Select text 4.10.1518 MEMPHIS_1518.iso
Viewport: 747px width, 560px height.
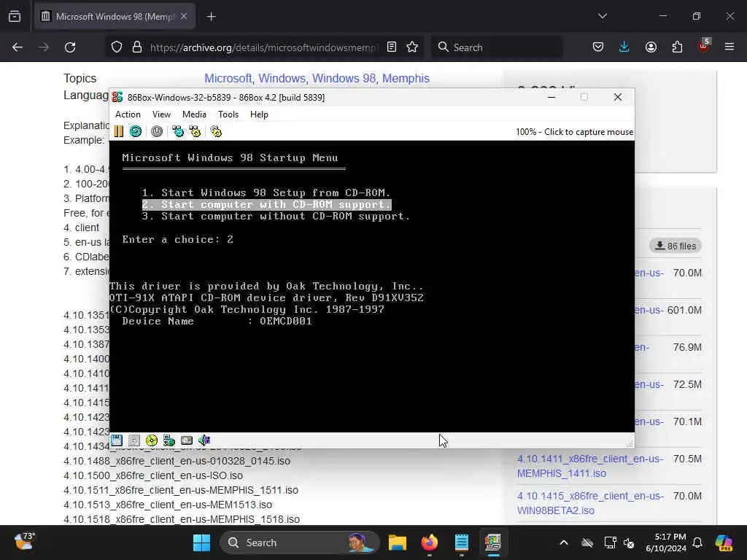[x=182, y=519]
